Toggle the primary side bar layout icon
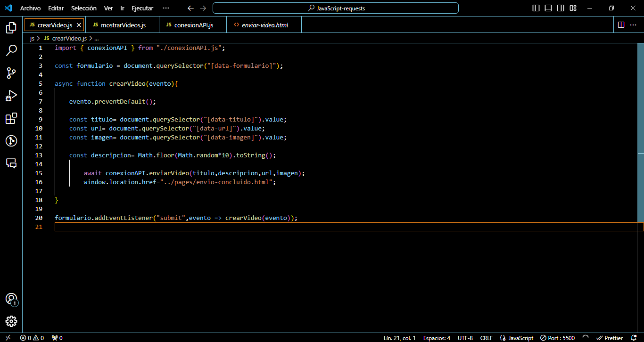 click(536, 8)
